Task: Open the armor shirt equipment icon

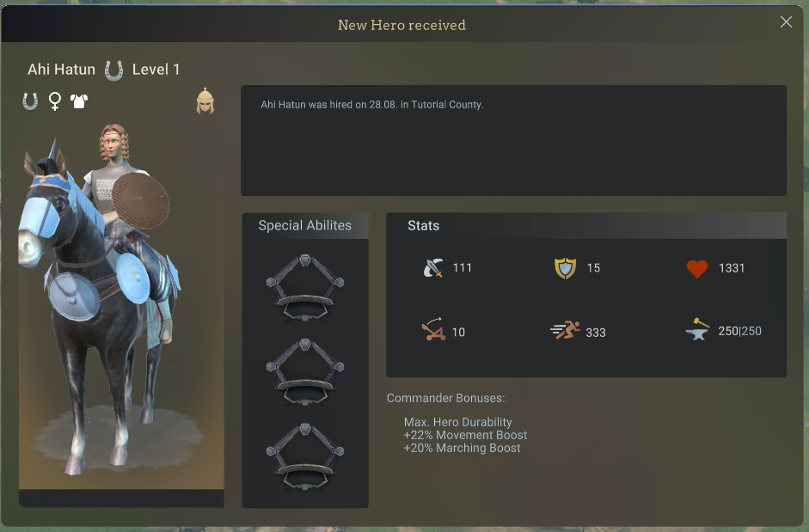Action: pyautogui.click(x=79, y=101)
